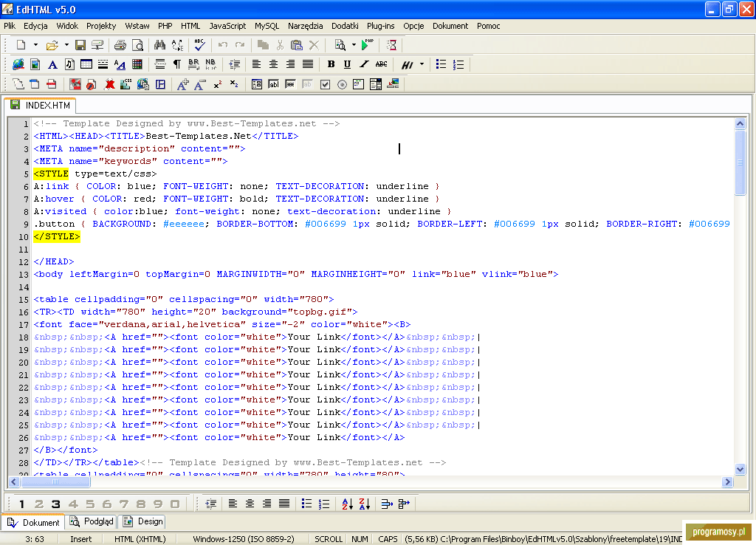Insert a line break with the BR icon

[x=194, y=65]
